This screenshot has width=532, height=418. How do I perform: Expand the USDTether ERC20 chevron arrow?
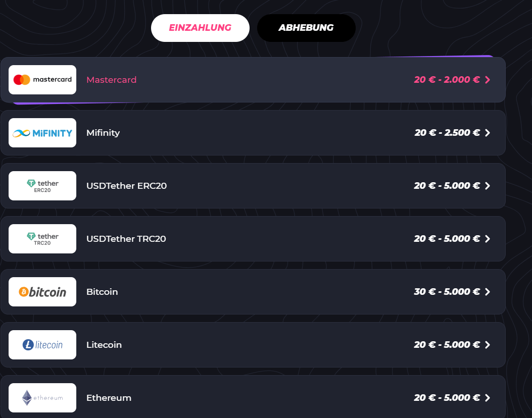pyautogui.click(x=488, y=186)
